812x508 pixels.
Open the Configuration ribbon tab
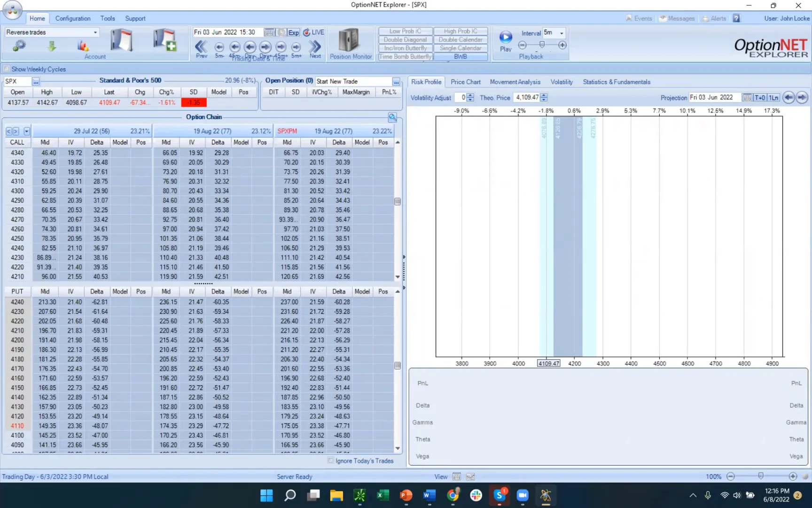point(73,18)
